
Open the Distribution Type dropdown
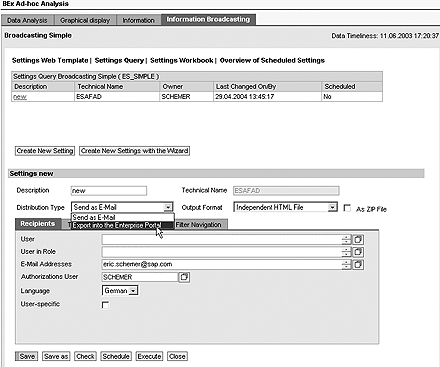point(168,207)
